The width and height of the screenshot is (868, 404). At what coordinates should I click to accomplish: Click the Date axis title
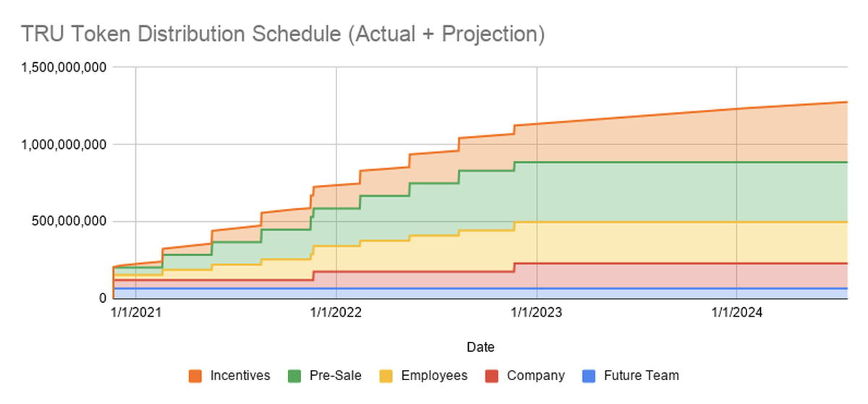click(x=481, y=347)
